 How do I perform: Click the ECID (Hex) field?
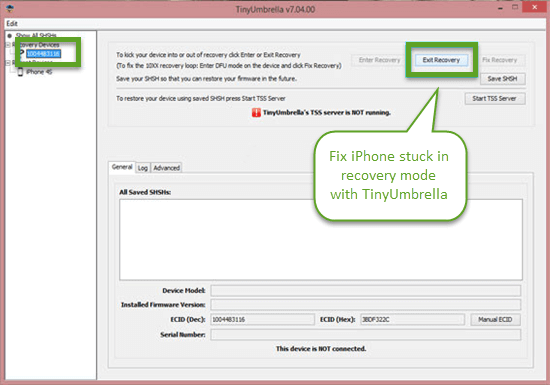412,319
